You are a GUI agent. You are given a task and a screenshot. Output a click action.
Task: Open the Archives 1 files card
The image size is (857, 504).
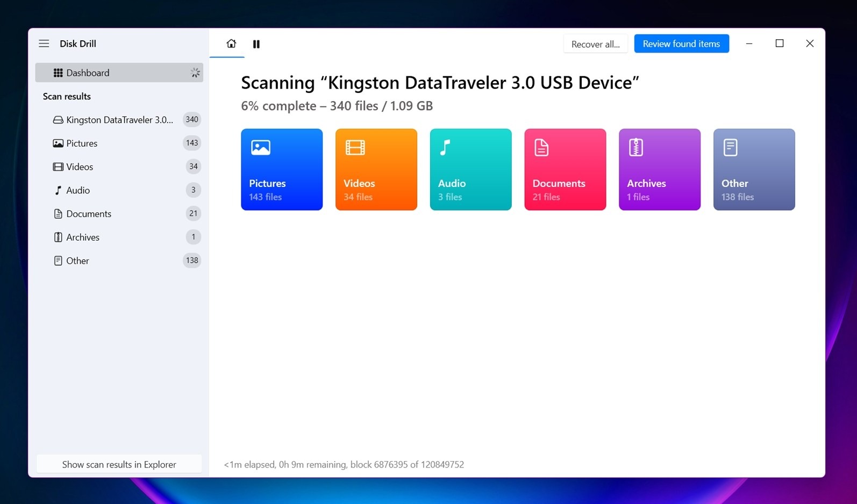tap(660, 169)
